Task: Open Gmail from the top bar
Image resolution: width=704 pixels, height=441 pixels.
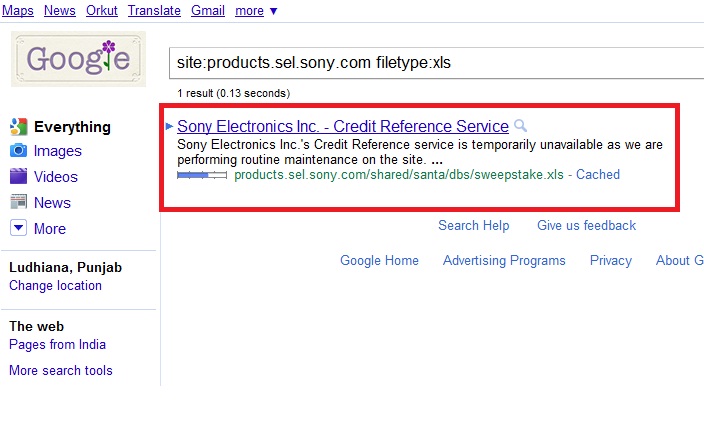Action: 207,11
